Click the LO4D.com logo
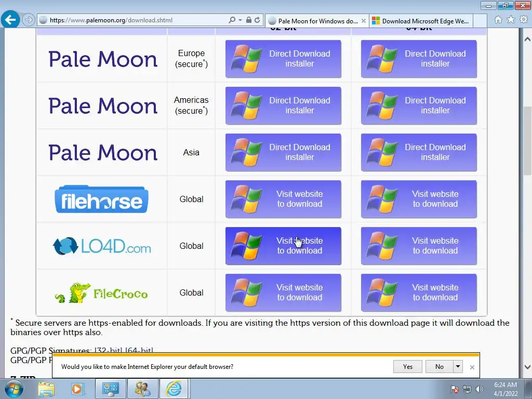This screenshot has height=399, width=532. tap(102, 246)
